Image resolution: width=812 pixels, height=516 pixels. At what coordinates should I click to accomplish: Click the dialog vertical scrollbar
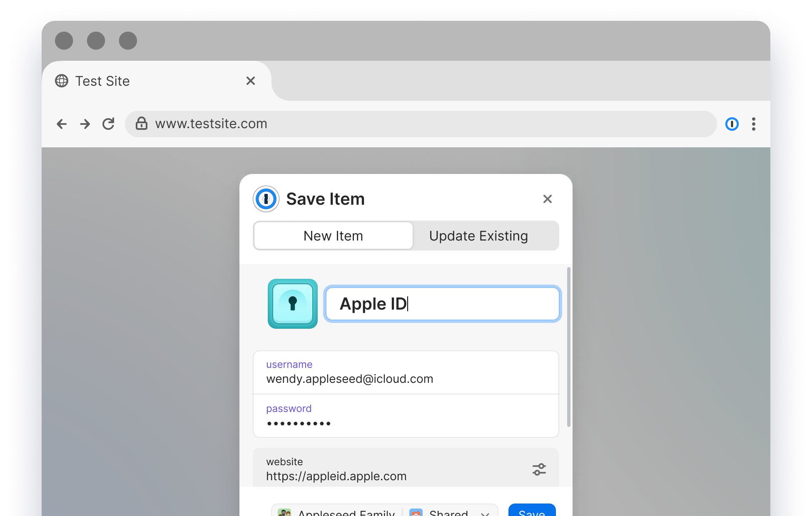click(x=568, y=347)
